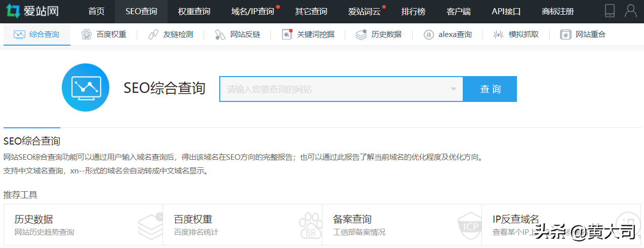This screenshot has height=248, width=644.
Task: Click the SEO综合查询 section heading tab
Action: point(32,141)
